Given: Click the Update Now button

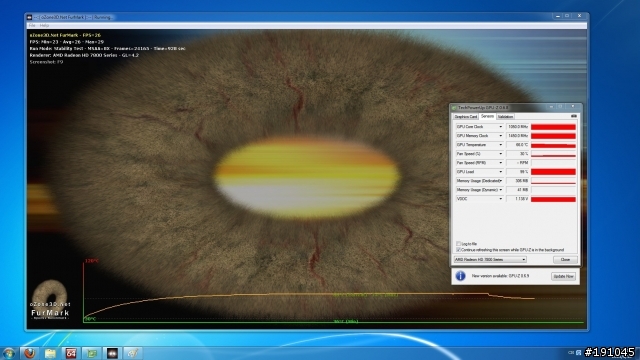Looking at the screenshot, I should (563, 276).
